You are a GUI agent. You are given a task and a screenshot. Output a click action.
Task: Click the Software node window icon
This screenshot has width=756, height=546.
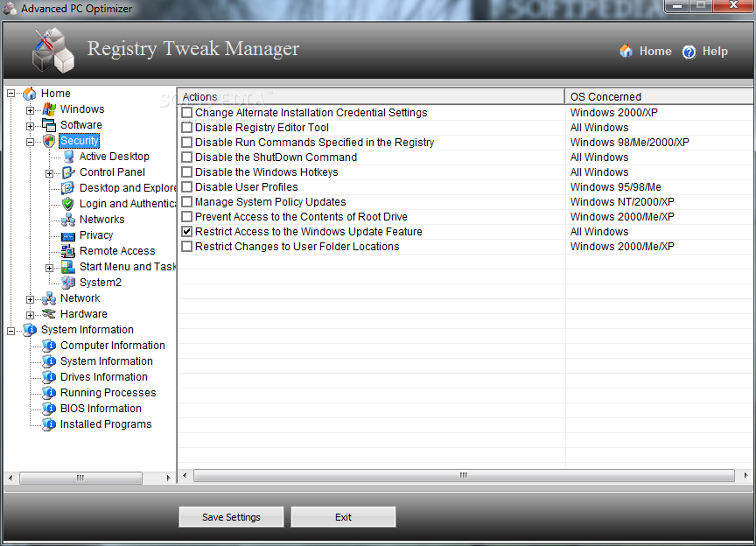point(49,125)
